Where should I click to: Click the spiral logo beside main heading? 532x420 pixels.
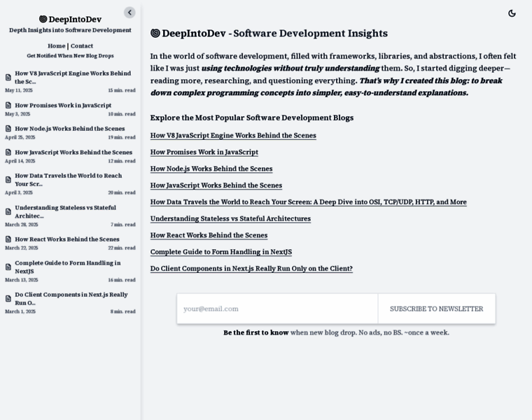[x=155, y=34]
